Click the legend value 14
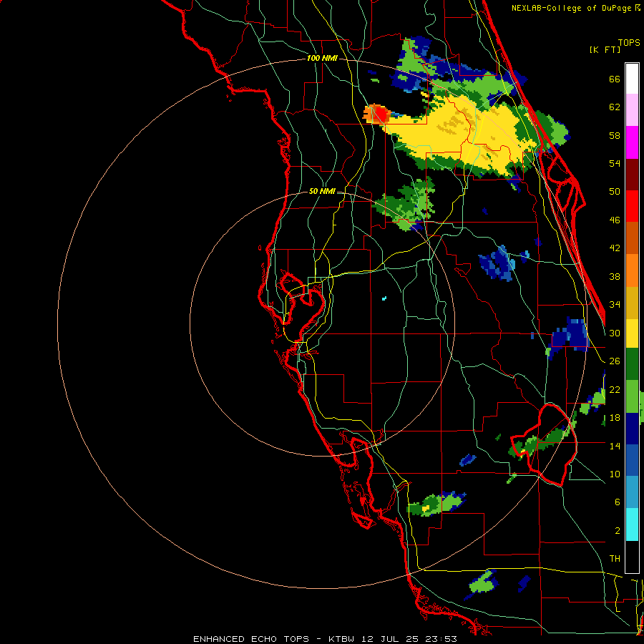Screen dimensions: 644x644 (x=615, y=446)
